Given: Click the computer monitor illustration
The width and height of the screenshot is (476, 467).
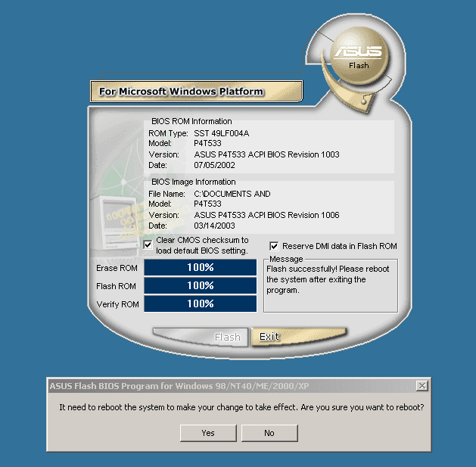Looking at the screenshot, I should click(115, 223).
